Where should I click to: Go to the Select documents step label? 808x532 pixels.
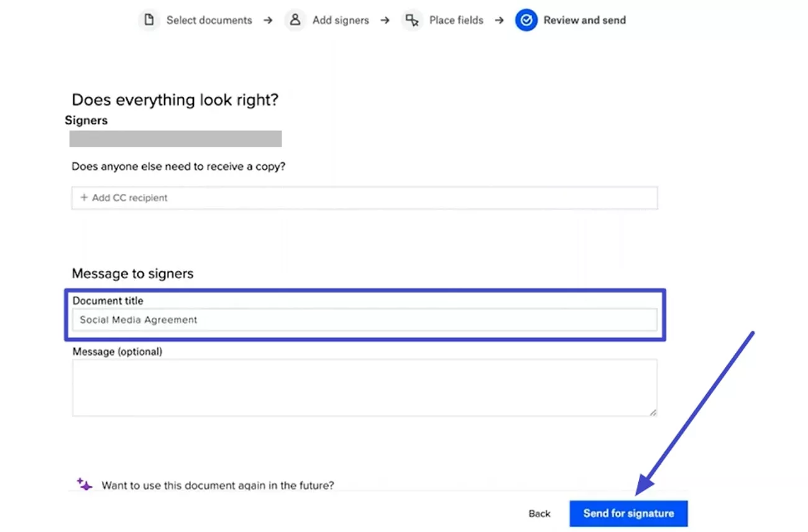tap(209, 21)
